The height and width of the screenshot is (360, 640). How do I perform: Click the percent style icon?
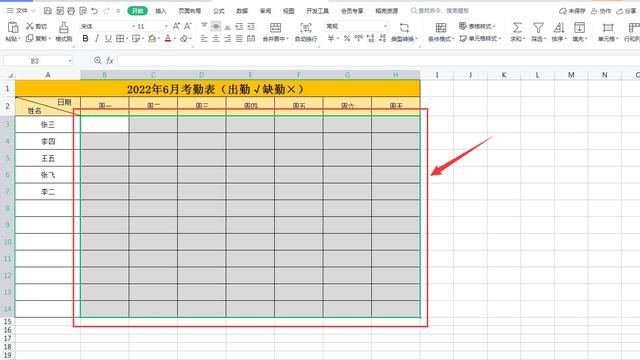347,38
